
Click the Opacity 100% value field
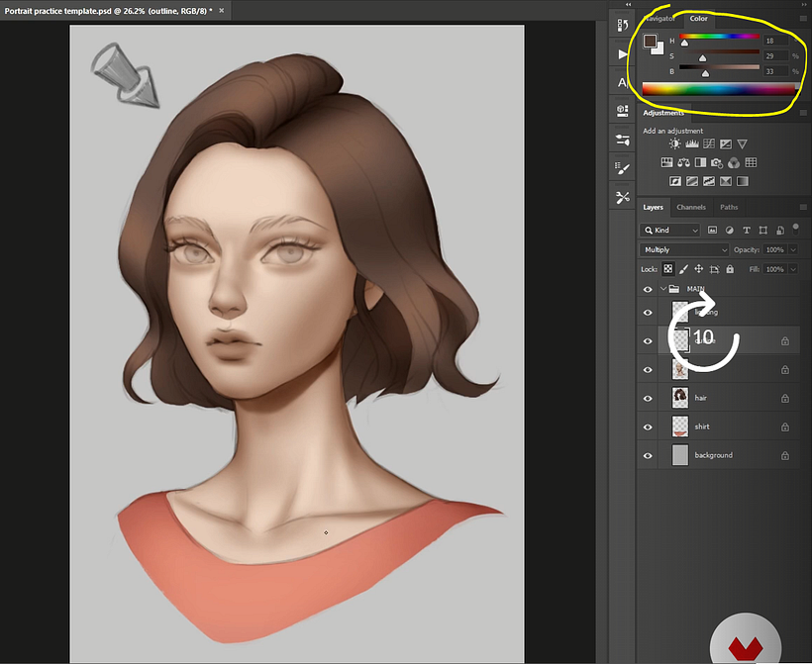pyautogui.click(x=774, y=250)
